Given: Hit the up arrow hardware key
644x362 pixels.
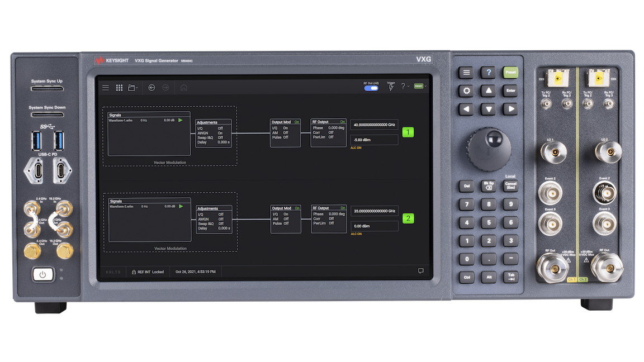Looking at the screenshot, I should click(x=489, y=90).
